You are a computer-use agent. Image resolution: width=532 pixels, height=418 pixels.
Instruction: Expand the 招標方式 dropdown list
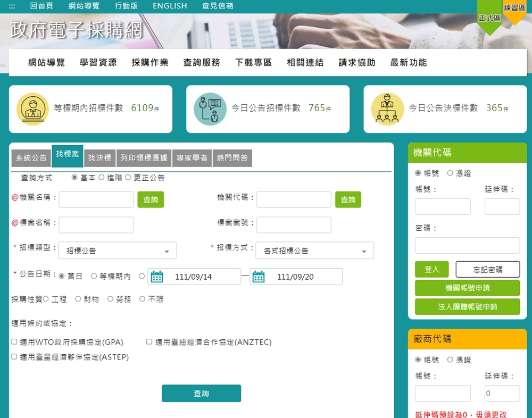[314, 250]
